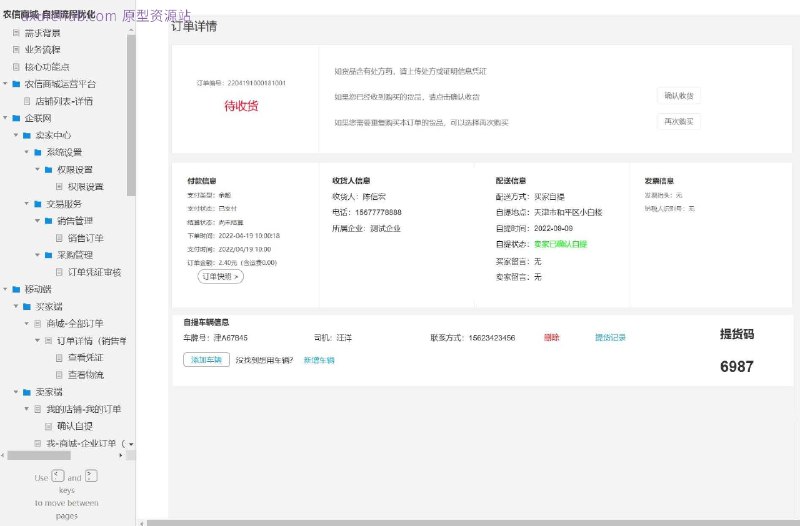Screen dimensions: 800x526
Task: Click the 测试企业 company name
Action: click(385, 228)
